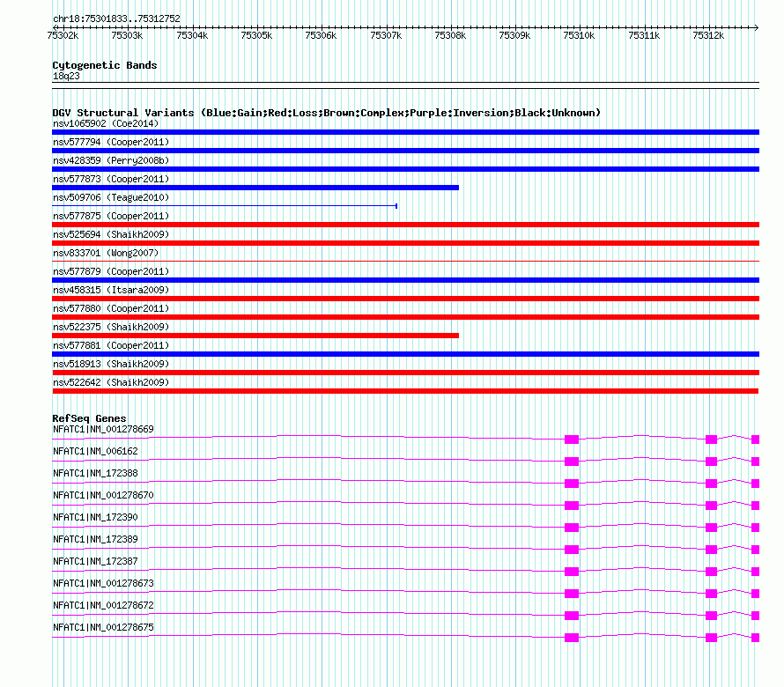Select the NFATC1|NM_001278675 transcript label
The width and height of the screenshot is (784, 687).
pyautogui.click(x=103, y=627)
